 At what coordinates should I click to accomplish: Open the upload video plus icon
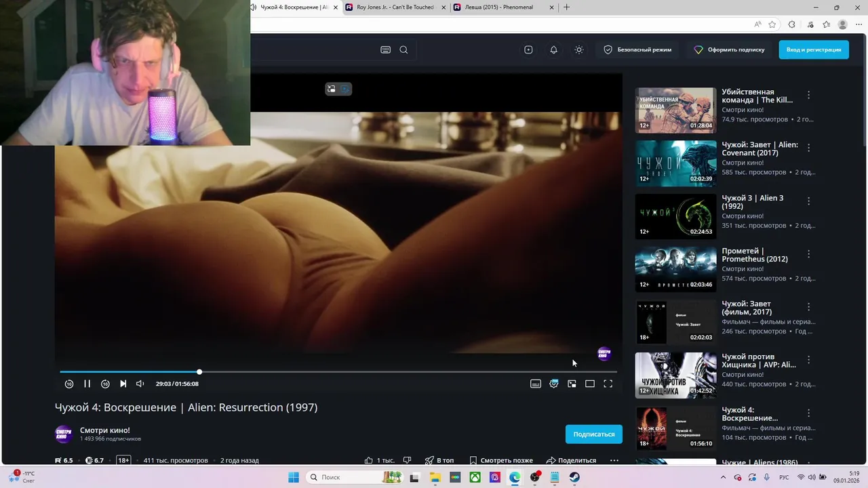tap(528, 49)
